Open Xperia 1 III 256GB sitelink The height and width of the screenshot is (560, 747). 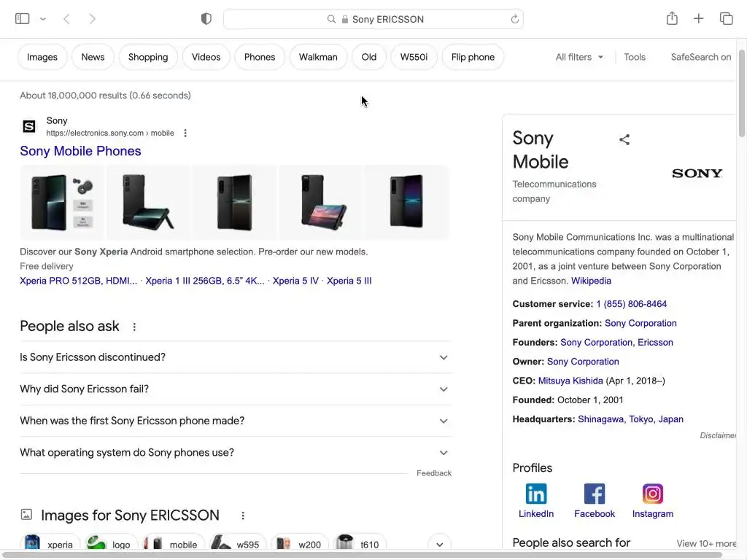coord(205,281)
